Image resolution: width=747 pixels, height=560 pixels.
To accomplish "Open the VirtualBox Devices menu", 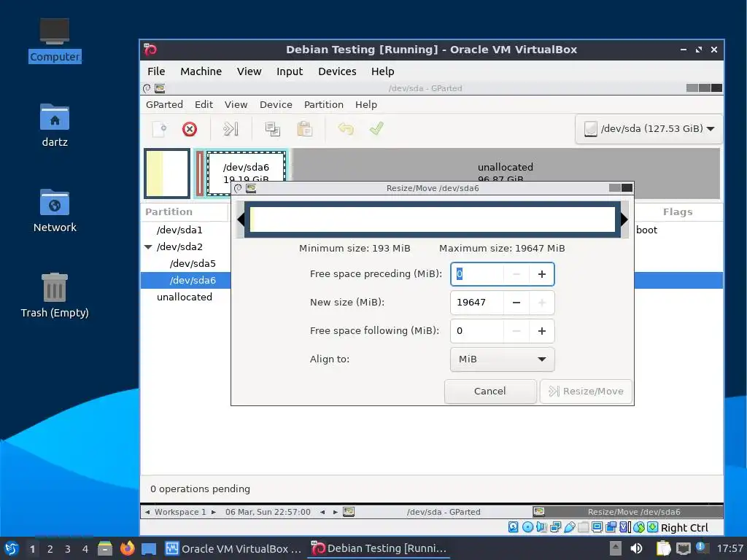I will 337,71.
